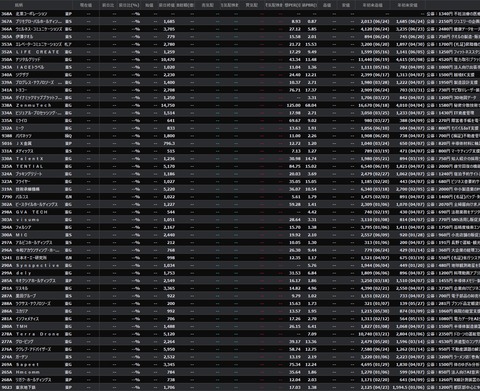
Task: Select the Sapeet stock name
Action: pyautogui.click(x=28, y=365)
